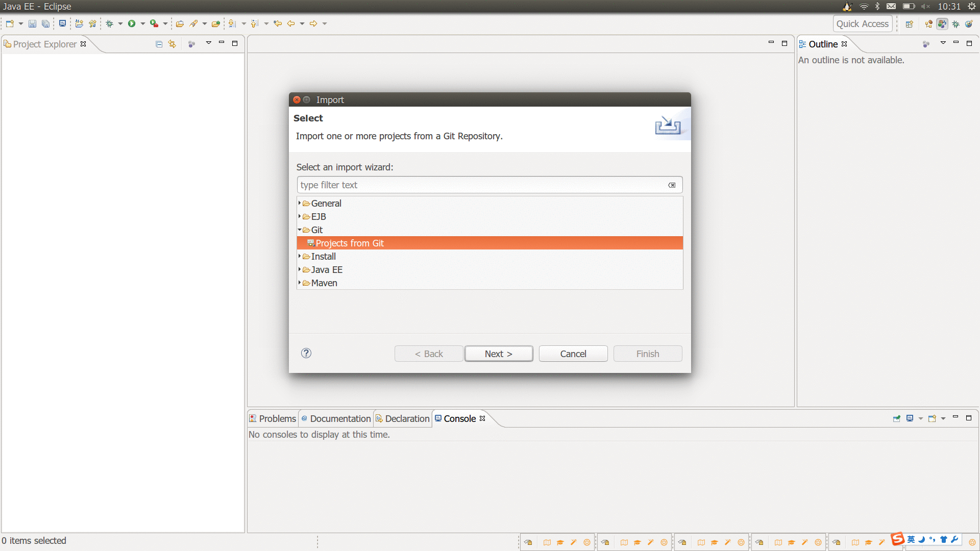Open the Search flashlight dropdown arrow
Image resolution: width=980 pixels, height=551 pixels.
(x=205, y=23)
